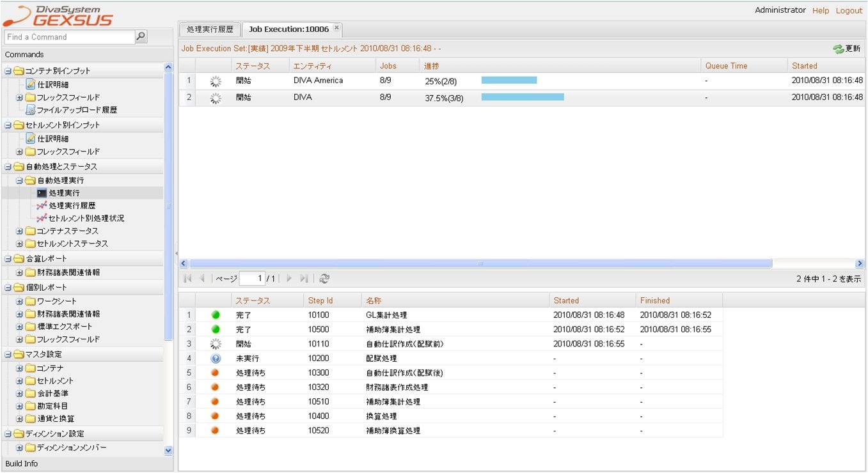Sort by the 名称 column header
The height and width of the screenshot is (473, 868).
click(455, 300)
